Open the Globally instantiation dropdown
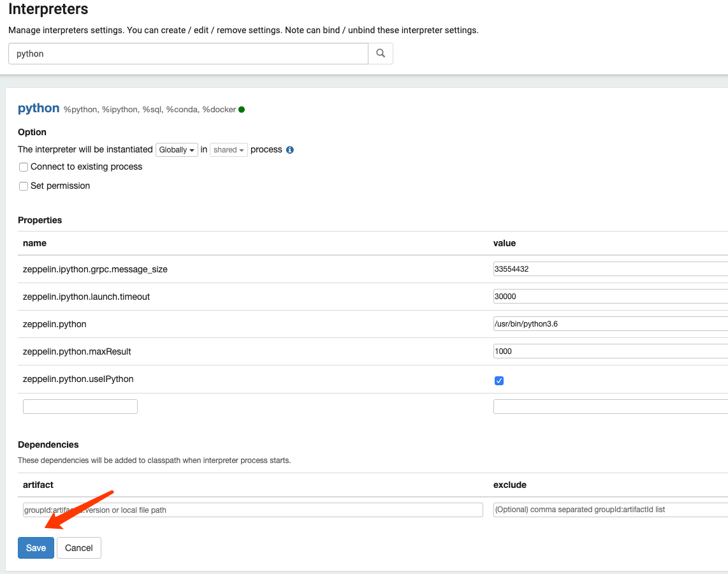 [177, 149]
